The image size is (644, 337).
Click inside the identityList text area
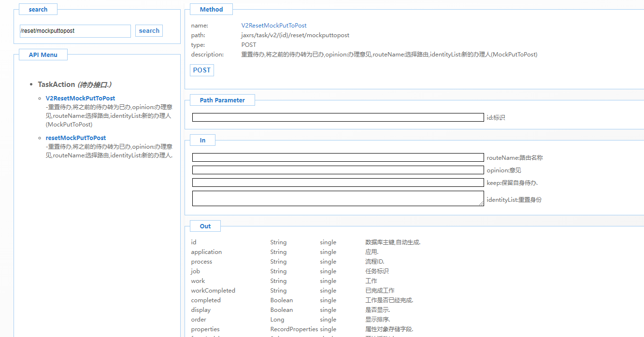click(x=338, y=198)
